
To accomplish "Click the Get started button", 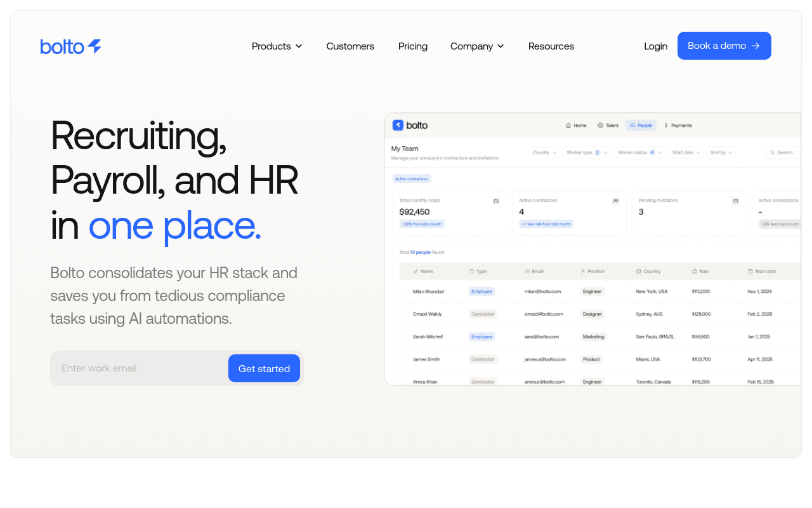I will click(x=264, y=368).
